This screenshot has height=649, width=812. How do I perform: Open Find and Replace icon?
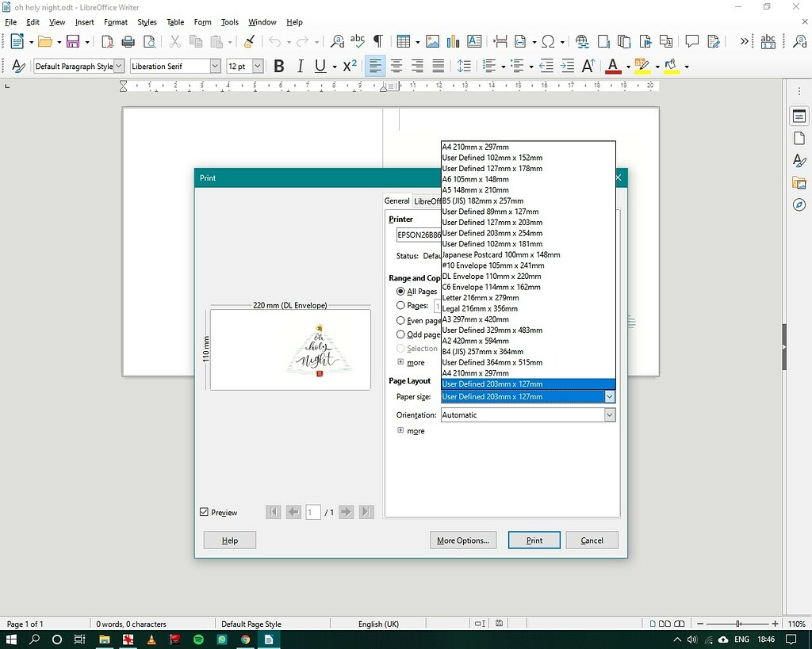click(337, 41)
